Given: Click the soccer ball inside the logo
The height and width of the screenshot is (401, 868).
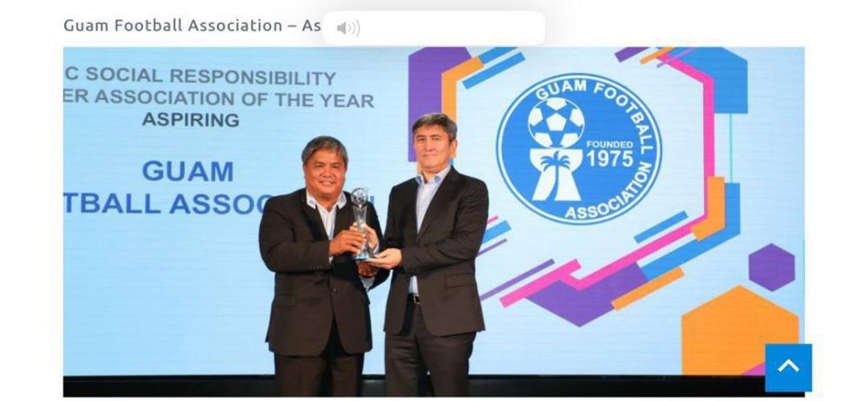Looking at the screenshot, I should pos(556,122).
